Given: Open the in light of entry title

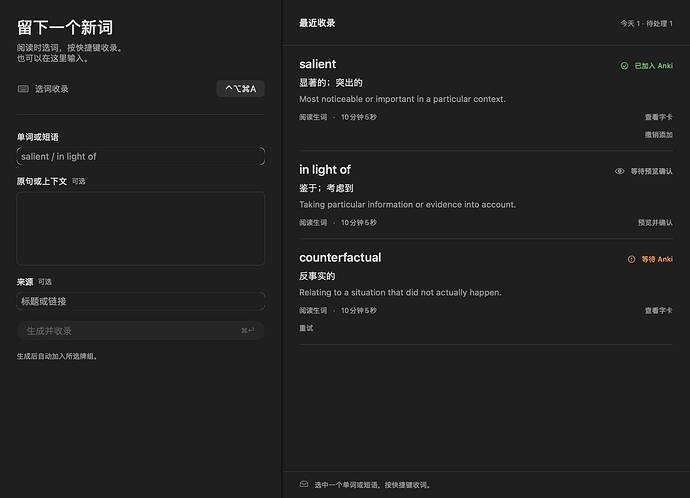Looking at the screenshot, I should point(325,170).
